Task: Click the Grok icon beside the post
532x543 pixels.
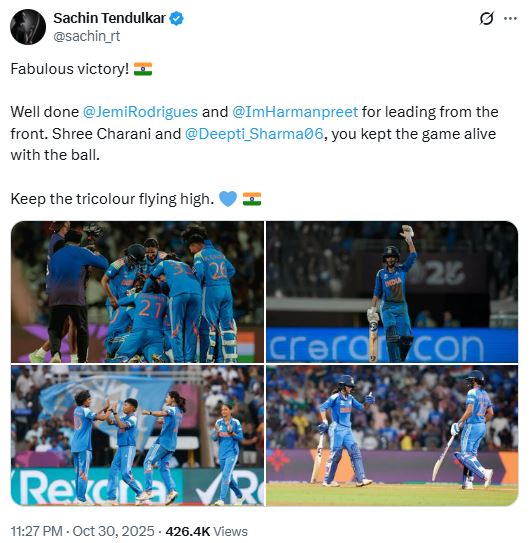Action: 486,18
